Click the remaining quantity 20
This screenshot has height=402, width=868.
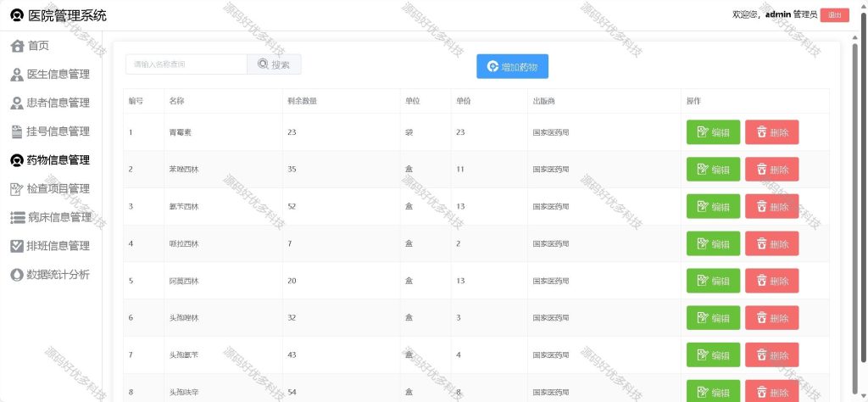292,281
